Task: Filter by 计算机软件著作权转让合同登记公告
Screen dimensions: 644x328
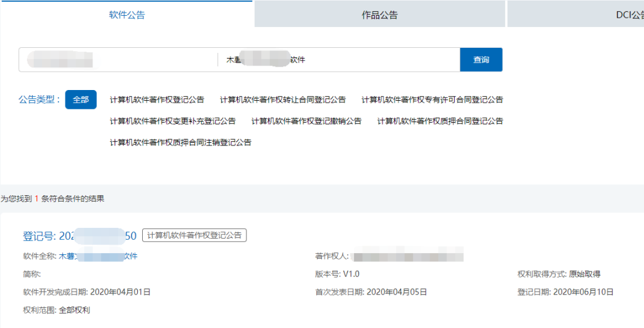Action: click(282, 99)
